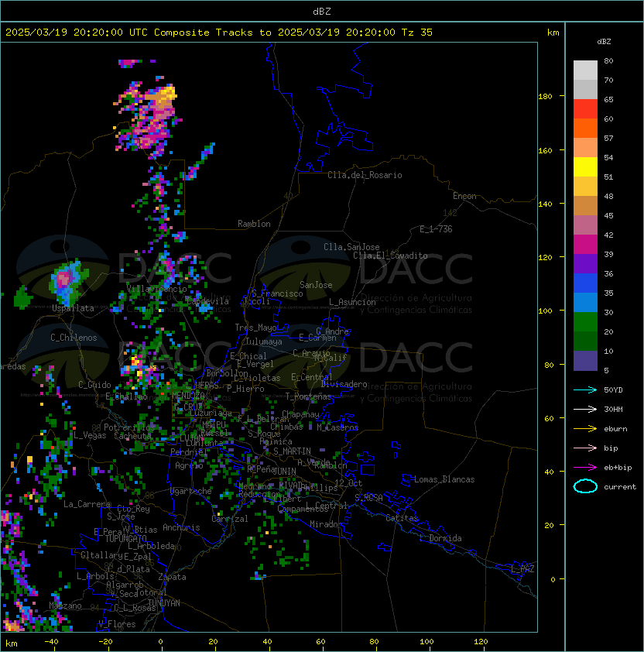Click the 'Zapata' map label
This screenshot has height=652, width=644.
(x=172, y=577)
